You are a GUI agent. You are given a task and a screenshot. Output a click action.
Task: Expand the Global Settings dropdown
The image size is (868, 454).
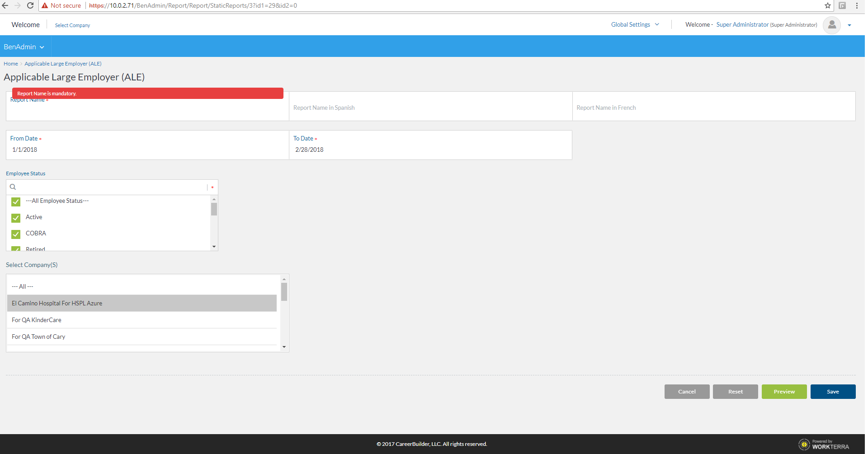tap(635, 25)
